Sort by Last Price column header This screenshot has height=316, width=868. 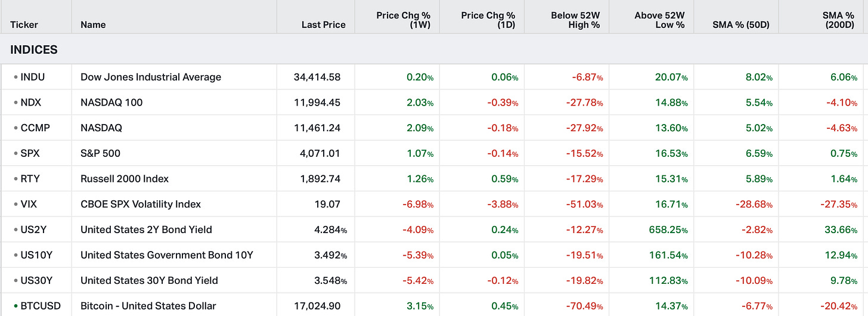(x=324, y=24)
